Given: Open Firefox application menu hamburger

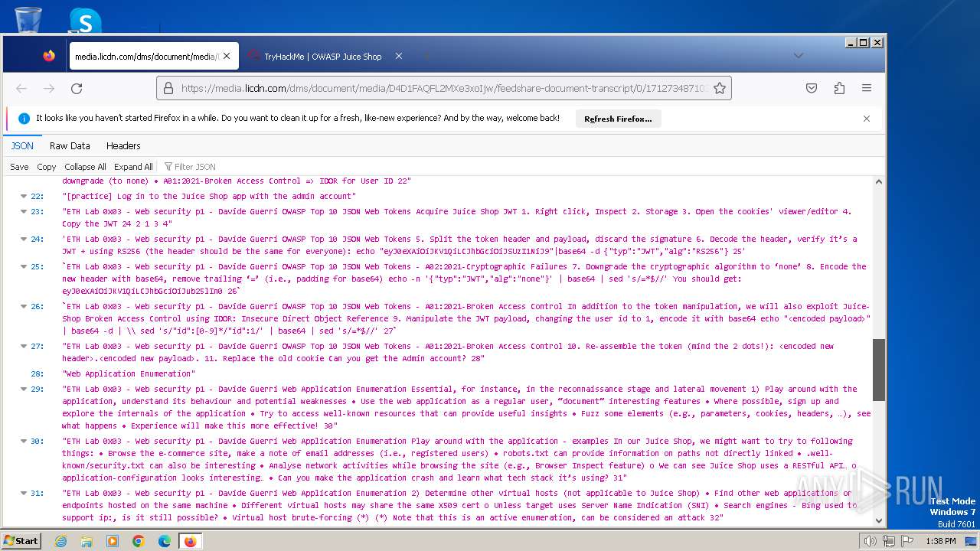Looking at the screenshot, I should pos(867,89).
